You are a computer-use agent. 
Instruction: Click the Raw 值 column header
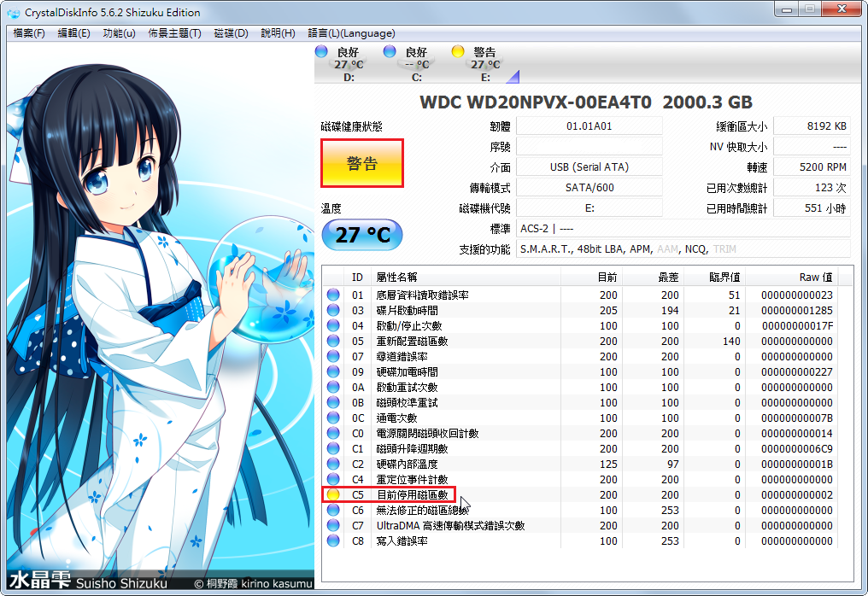[x=815, y=277]
